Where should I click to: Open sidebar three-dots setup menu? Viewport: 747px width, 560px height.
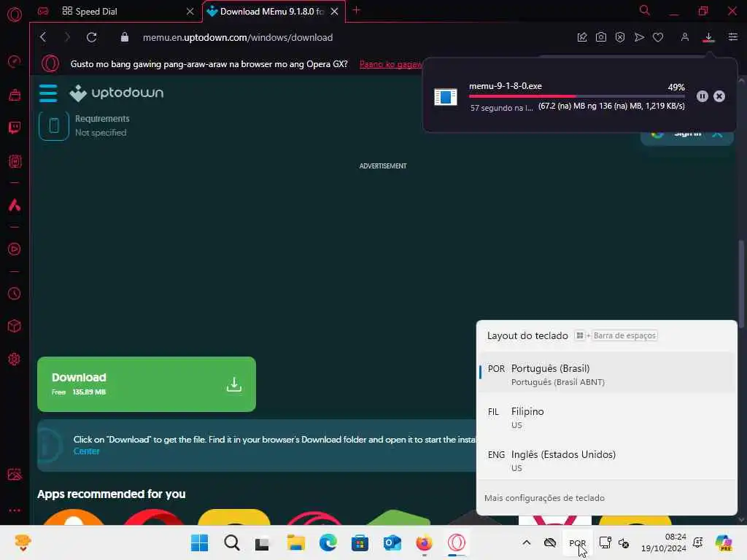click(15, 510)
